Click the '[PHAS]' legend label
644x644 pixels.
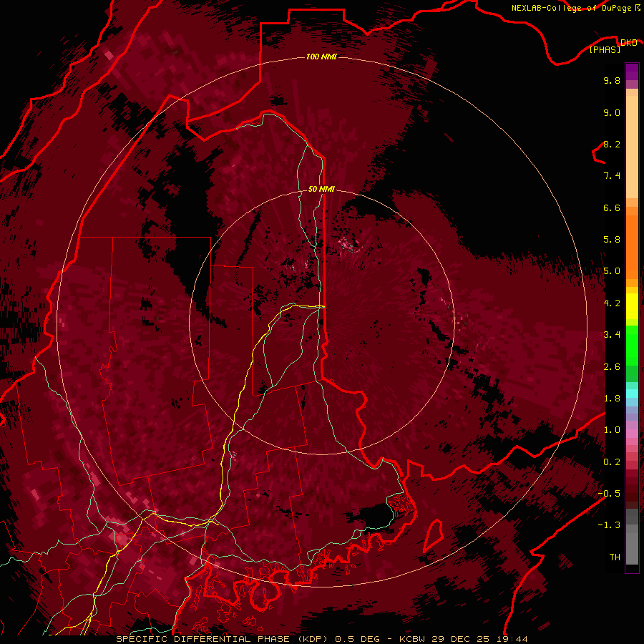coord(605,50)
